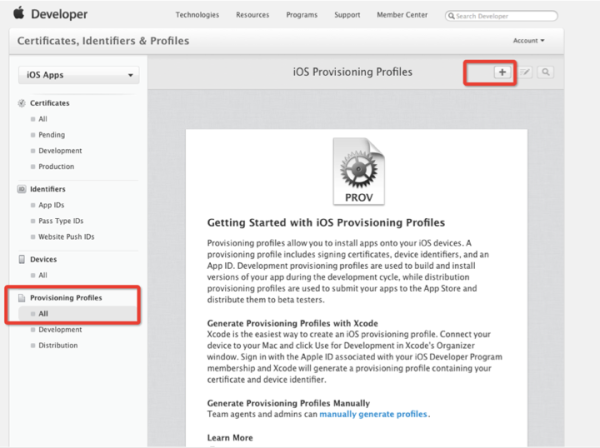The width and height of the screenshot is (600, 448).
Task: Select Development under Certificates
Action: point(60,151)
